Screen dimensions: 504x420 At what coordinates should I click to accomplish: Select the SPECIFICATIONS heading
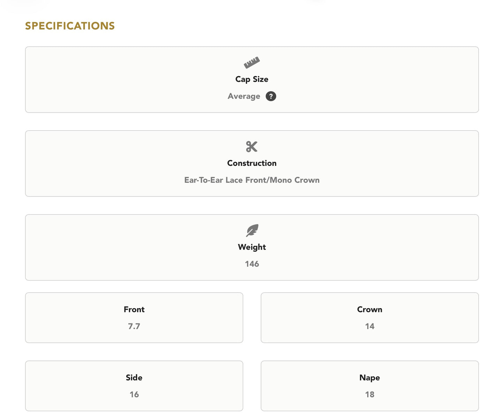tap(70, 26)
